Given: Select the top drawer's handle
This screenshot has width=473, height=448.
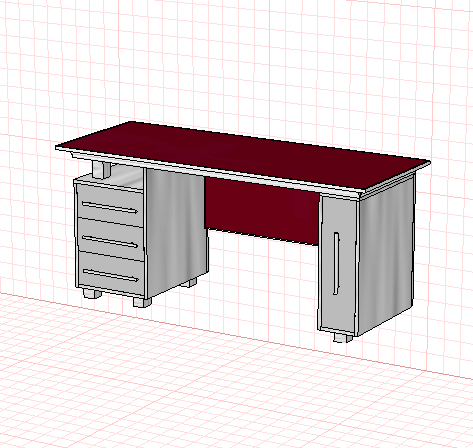Looking at the screenshot, I should 110,207.
